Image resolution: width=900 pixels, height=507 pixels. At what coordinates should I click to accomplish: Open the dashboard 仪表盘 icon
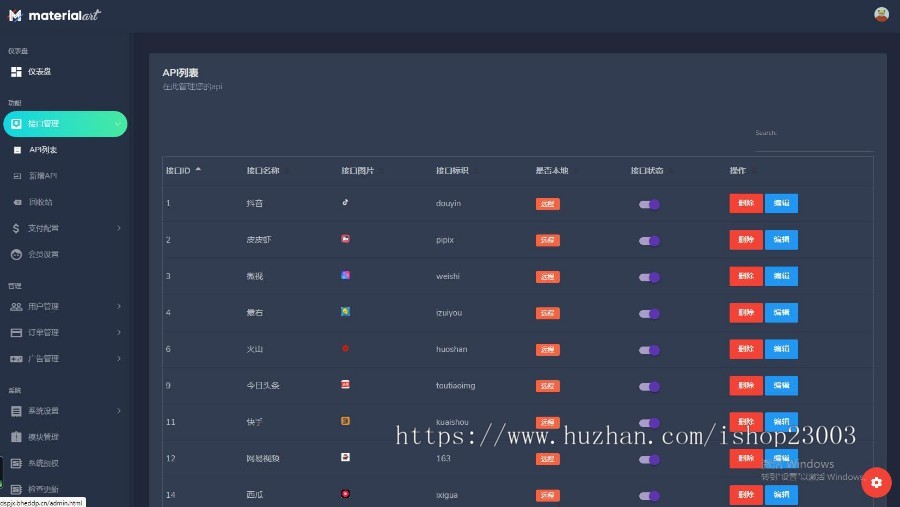pyautogui.click(x=16, y=72)
